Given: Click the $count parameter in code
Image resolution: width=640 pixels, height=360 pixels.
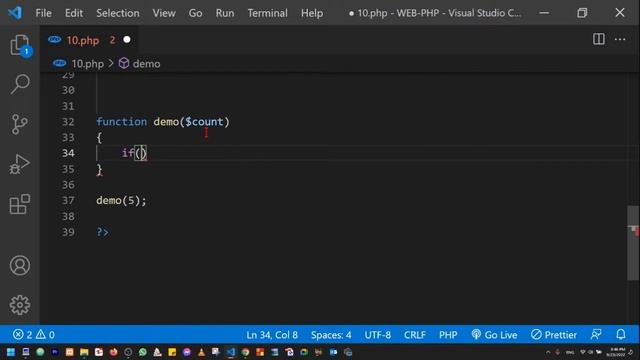Looking at the screenshot, I should click(204, 122).
